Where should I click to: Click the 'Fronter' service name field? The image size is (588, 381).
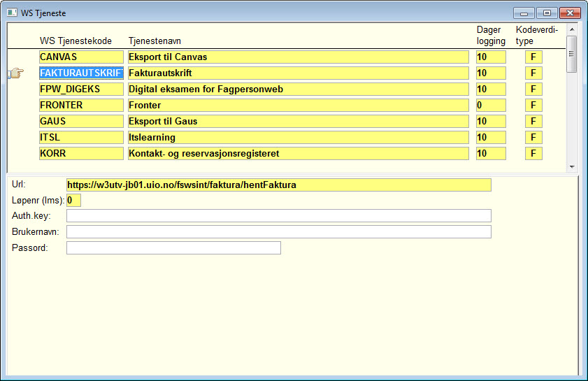coord(299,105)
